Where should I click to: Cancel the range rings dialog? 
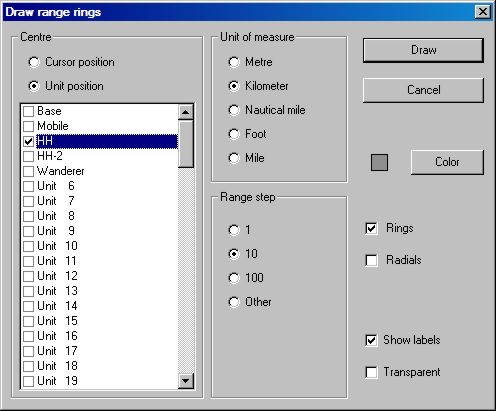pyautogui.click(x=423, y=90)
